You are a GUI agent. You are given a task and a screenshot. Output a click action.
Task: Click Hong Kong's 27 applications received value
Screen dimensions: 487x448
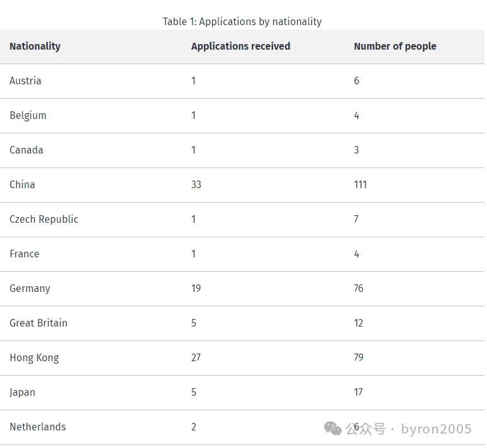tap(196, 357)
